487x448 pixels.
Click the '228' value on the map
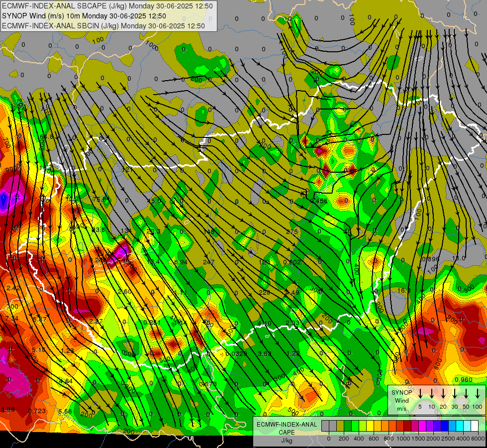coord(264,292)
